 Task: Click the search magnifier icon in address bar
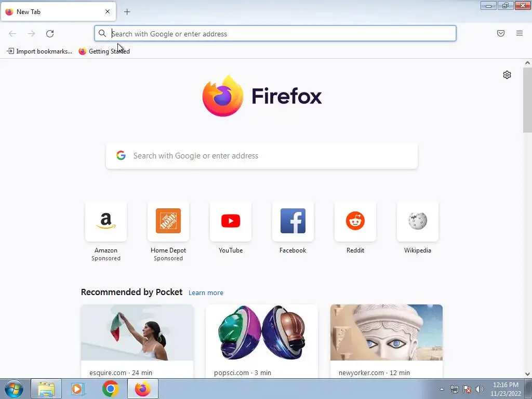[102, 33]
